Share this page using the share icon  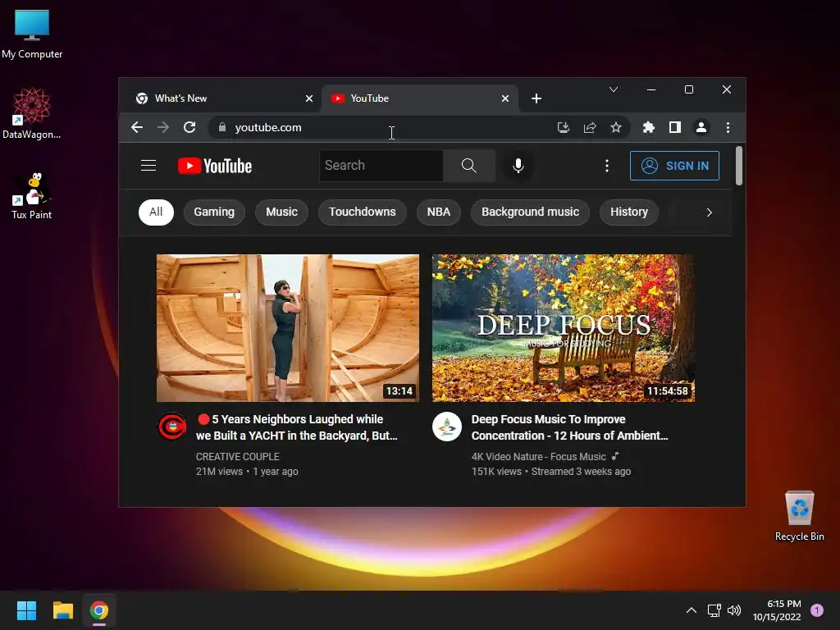coord(590,127)
